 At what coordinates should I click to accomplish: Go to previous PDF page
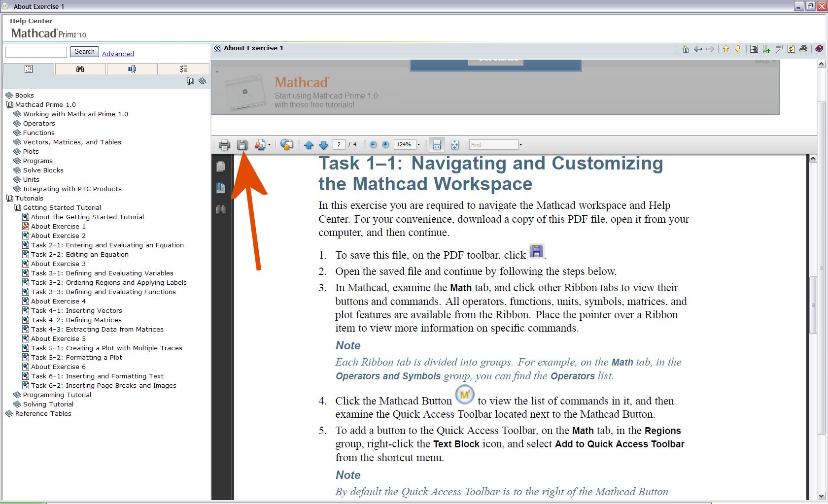tap(309, 145)
